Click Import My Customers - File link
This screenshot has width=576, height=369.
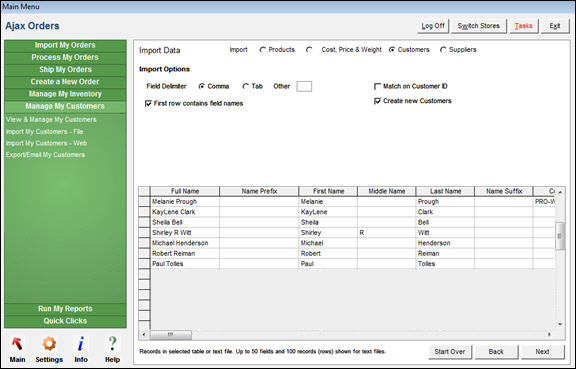[x=44, y=132]
